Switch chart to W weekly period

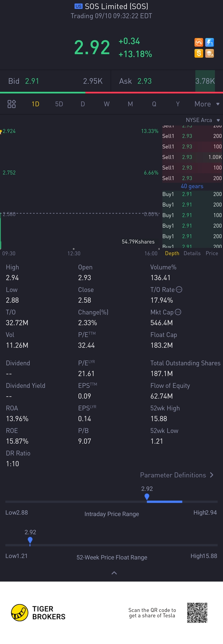tap(107, 104)
